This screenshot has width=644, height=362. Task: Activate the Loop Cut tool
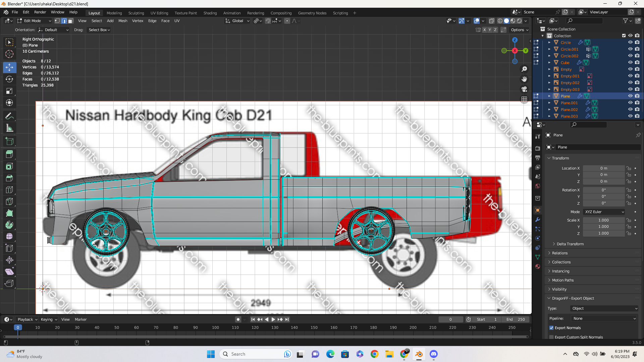(x=9, y=190)
